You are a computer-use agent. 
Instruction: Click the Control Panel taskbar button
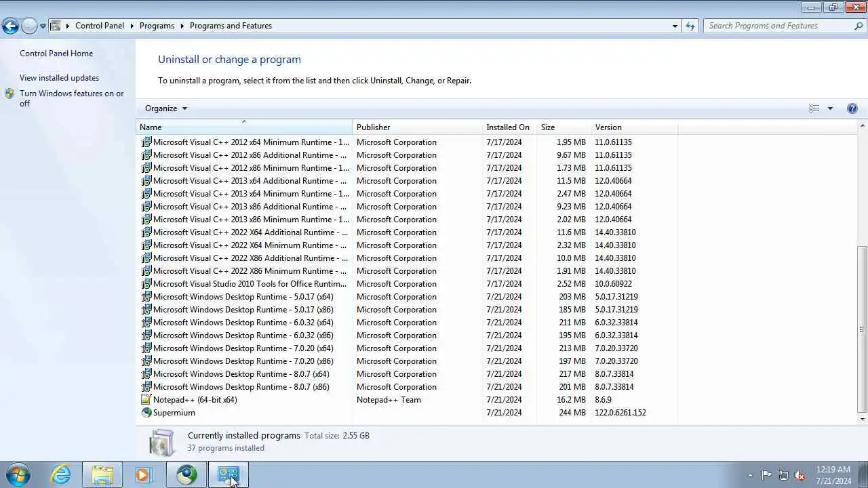click(x=228, y=475)
